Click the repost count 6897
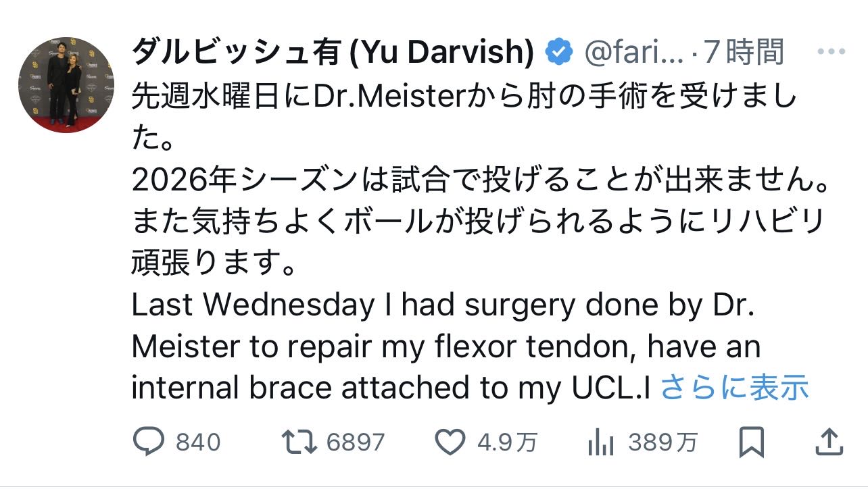Viewport: 868px width, 489px height. pyautogui.click(x=356, y=442)
